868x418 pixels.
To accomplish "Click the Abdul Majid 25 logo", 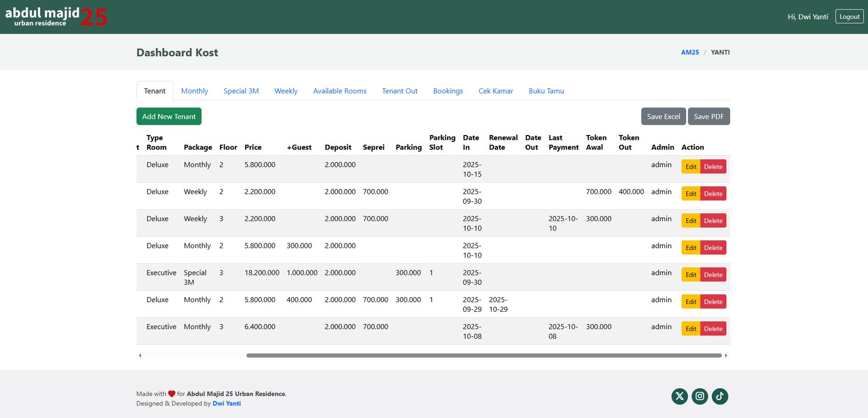I will point(56,16).
